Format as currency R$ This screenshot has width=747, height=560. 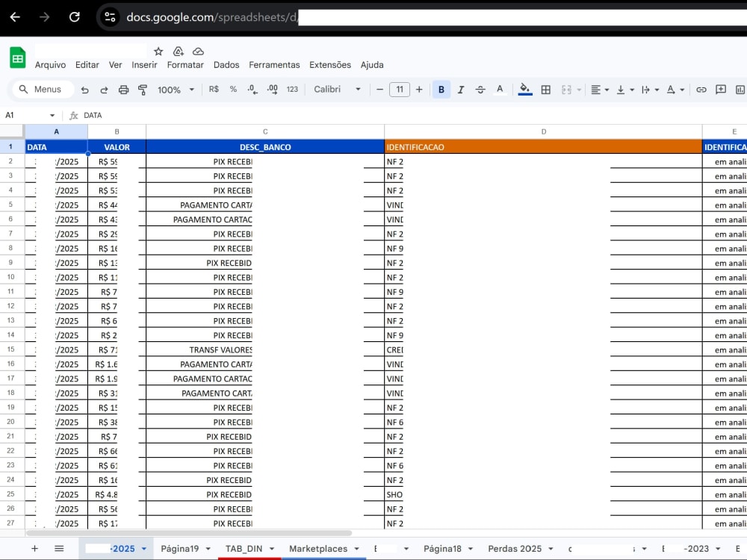coord(214,89)
